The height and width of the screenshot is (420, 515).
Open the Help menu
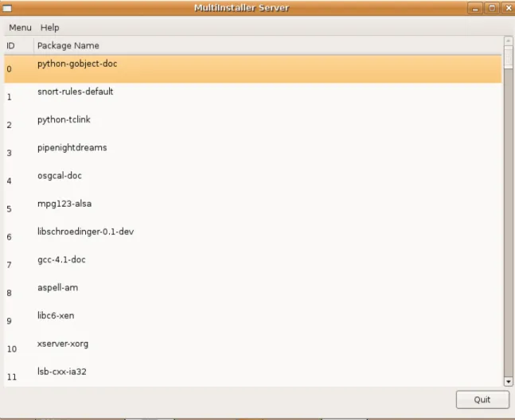pos(49,28)
